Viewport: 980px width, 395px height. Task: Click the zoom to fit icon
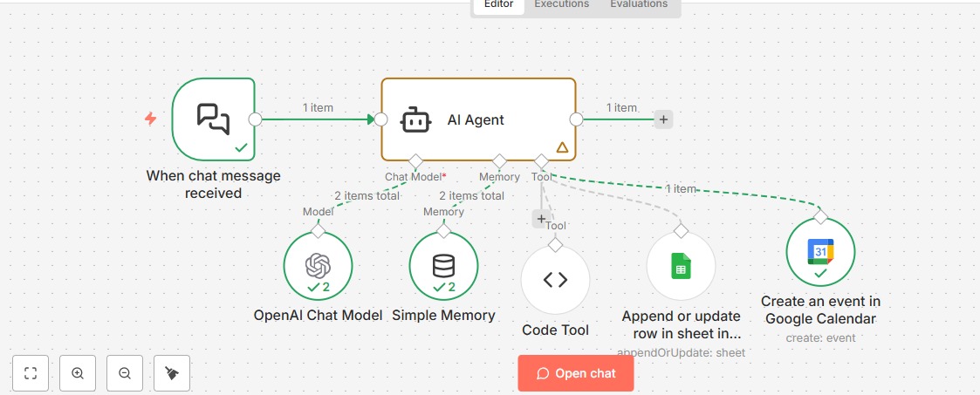click(31, 373)
